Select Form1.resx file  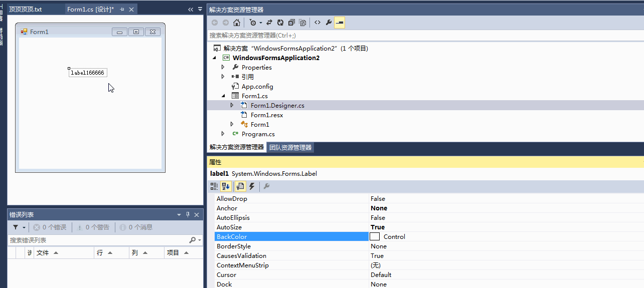coord(267,115)
